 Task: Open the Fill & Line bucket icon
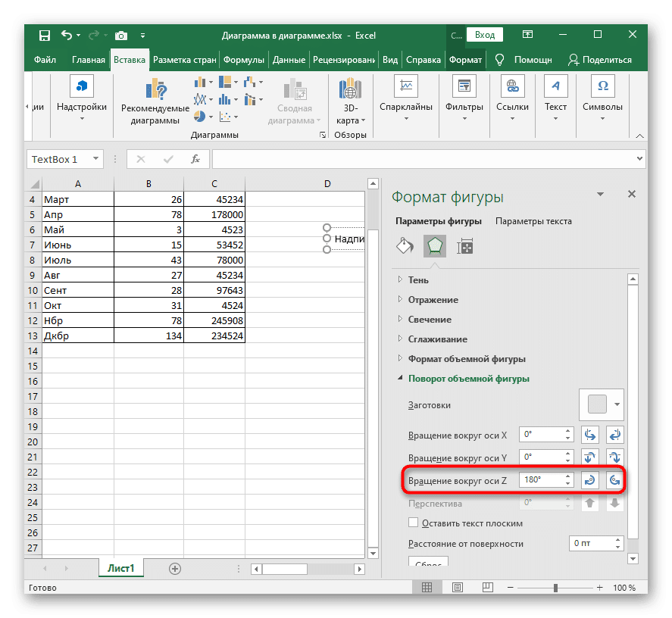405,246
